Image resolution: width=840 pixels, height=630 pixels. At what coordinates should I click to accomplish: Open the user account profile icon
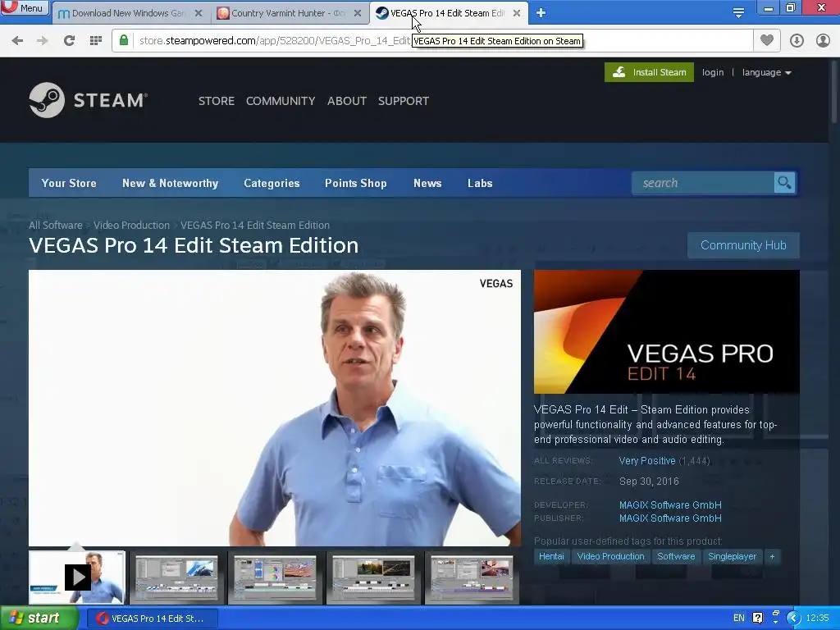[x=823, y=41]
